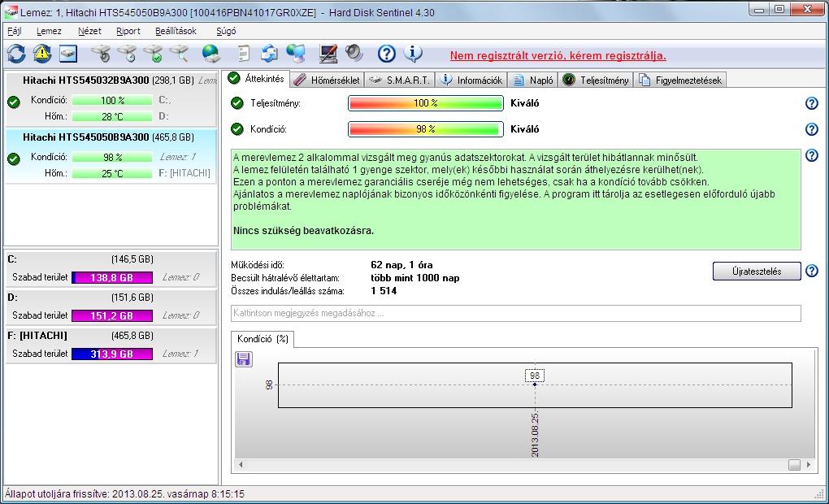Click the info bubble toolbar icon
This screenshot has width=829, height=504.
click(x=413, y=54)
